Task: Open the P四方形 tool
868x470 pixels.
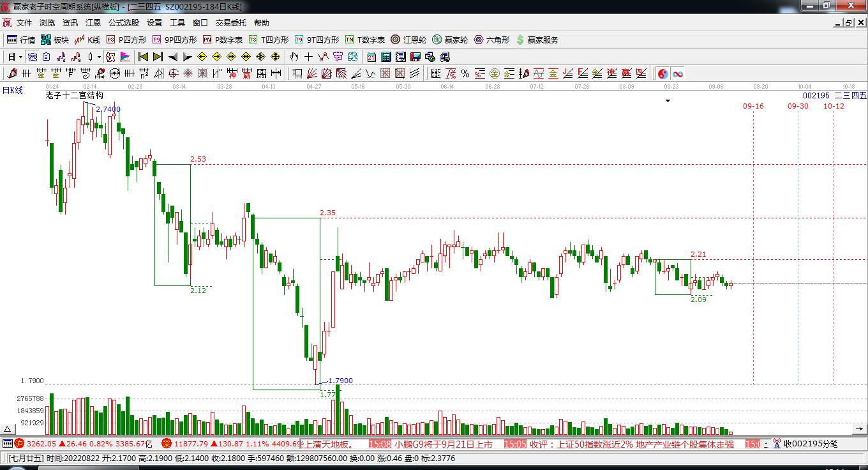Action: pyautogui.click(x=126, y=40)
